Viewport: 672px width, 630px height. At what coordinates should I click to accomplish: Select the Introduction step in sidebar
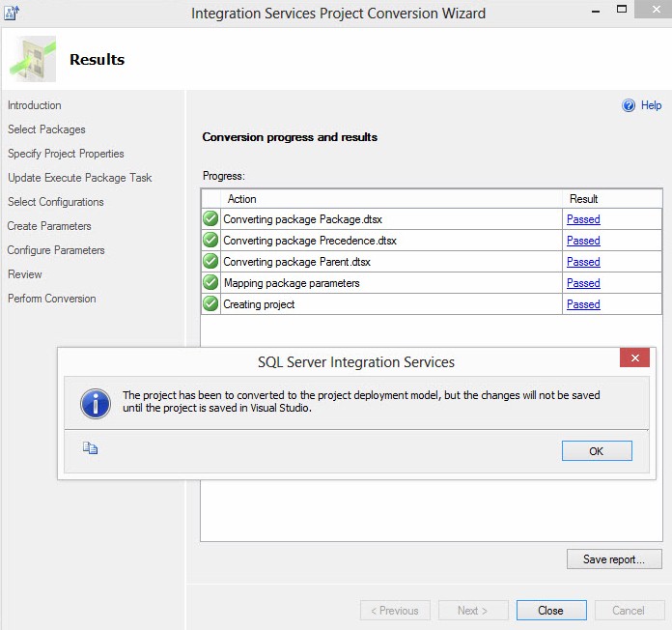tap(35, 105)
